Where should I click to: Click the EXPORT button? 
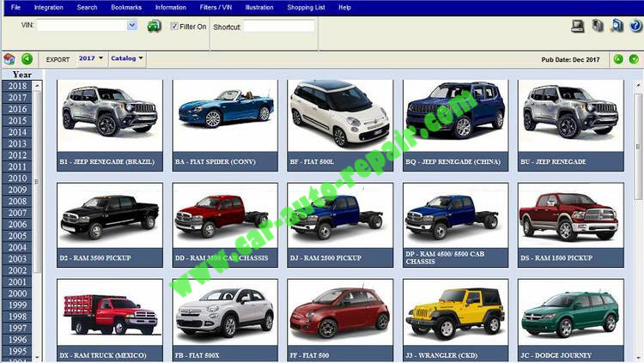click(58, 59)
